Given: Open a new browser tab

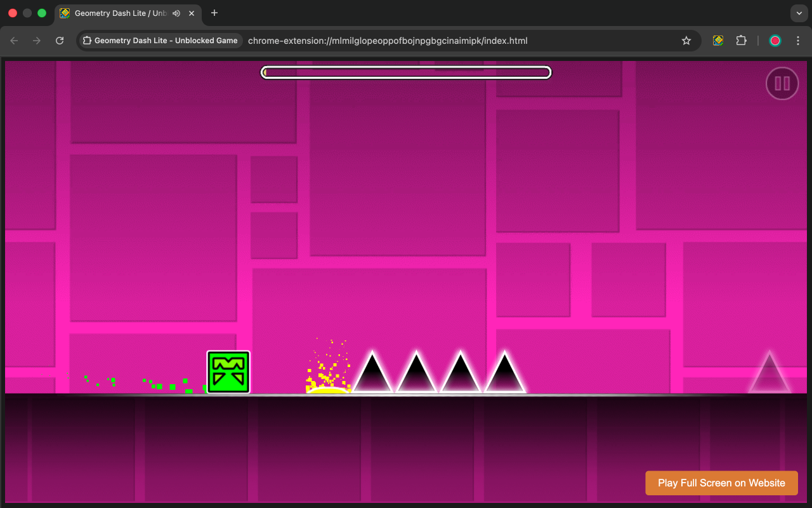Looking at the screenshot, I should tap(214, 13).
